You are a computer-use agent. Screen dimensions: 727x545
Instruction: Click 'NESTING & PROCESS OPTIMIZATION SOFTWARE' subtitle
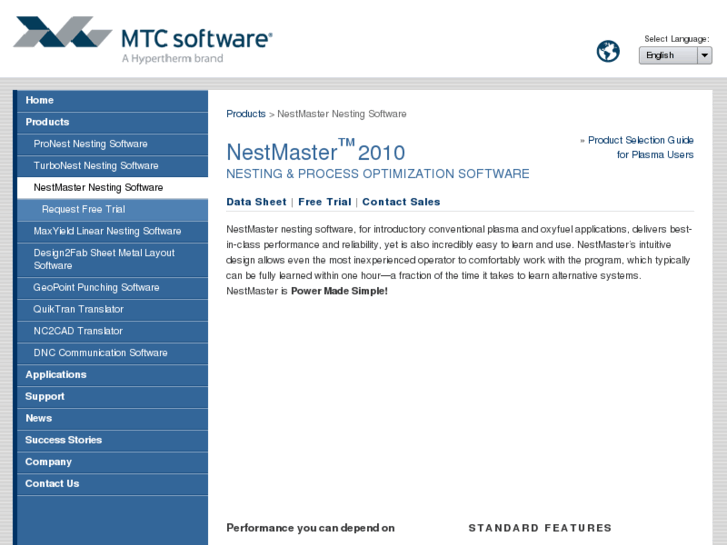[377, 173]
